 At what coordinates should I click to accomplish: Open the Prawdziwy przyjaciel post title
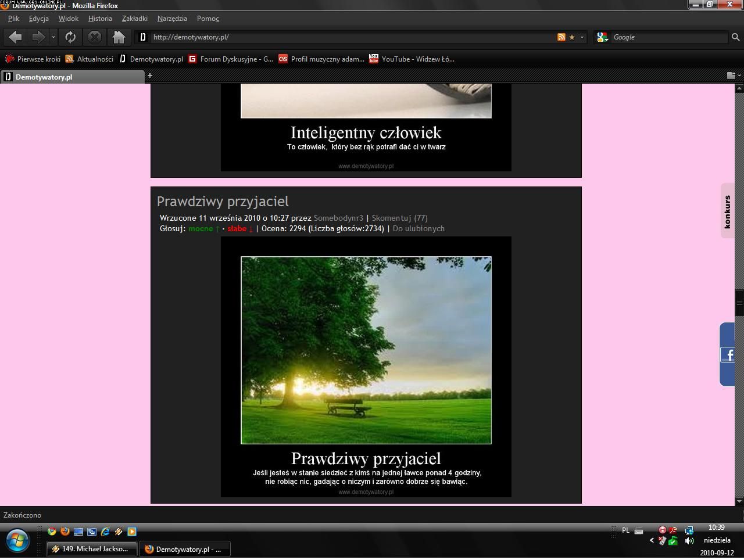point(223,202)
